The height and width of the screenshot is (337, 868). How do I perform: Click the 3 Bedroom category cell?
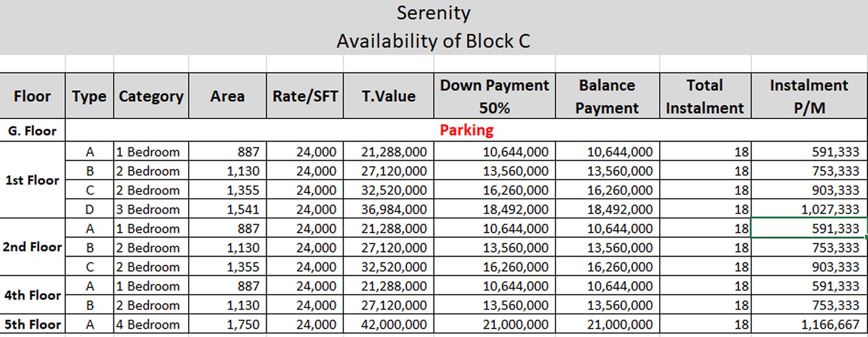pos(151,209)
